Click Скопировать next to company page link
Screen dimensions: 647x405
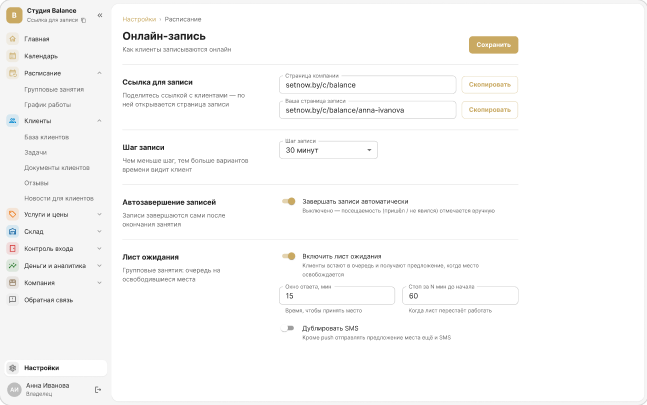[489, 85]
